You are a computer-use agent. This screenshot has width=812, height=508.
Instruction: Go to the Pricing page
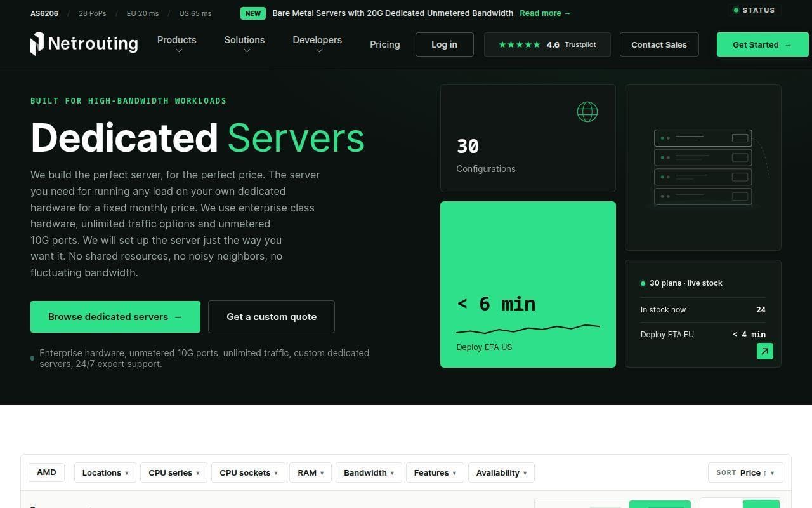385,44
